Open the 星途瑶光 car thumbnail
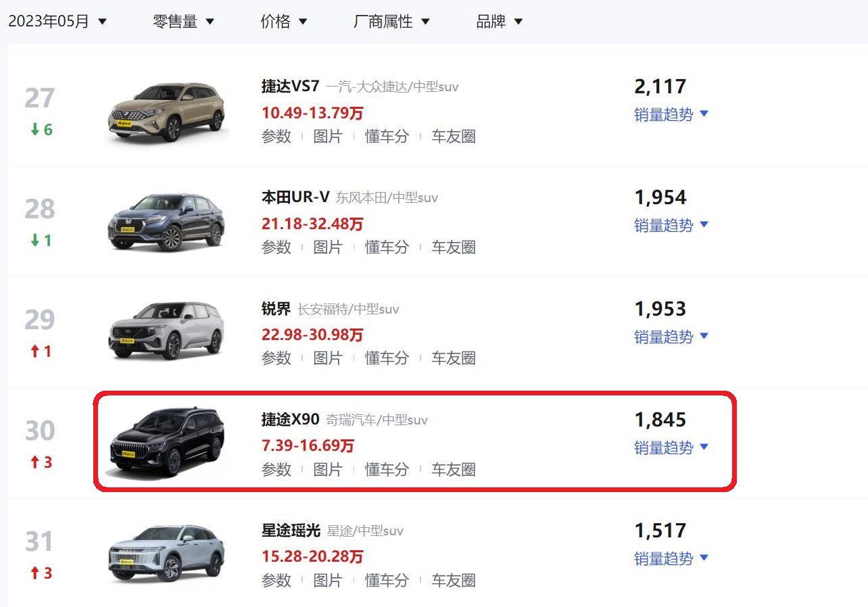 tap(166, 555)
